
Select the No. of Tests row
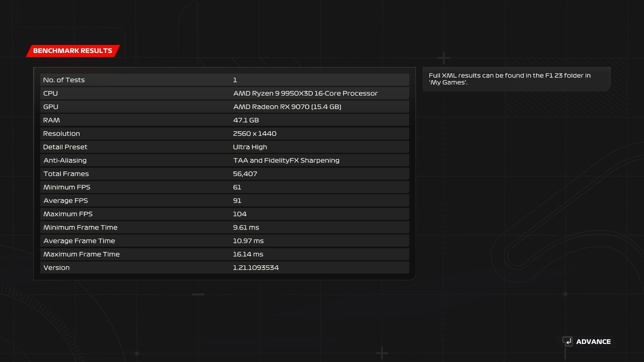[x=224, y=80]
